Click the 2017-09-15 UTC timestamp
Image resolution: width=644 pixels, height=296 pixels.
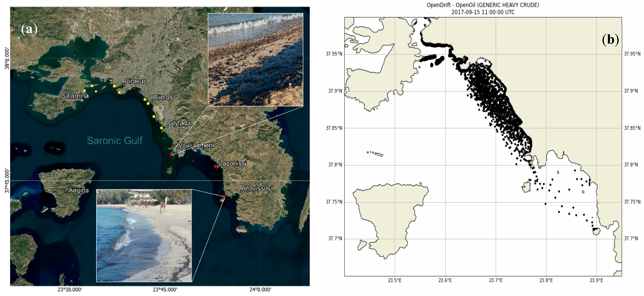point(483,12)
